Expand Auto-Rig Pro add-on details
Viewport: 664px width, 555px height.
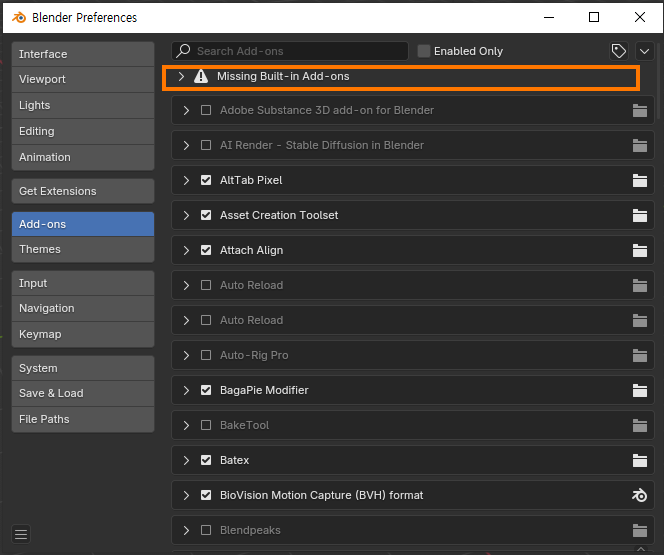coord(186,356)
